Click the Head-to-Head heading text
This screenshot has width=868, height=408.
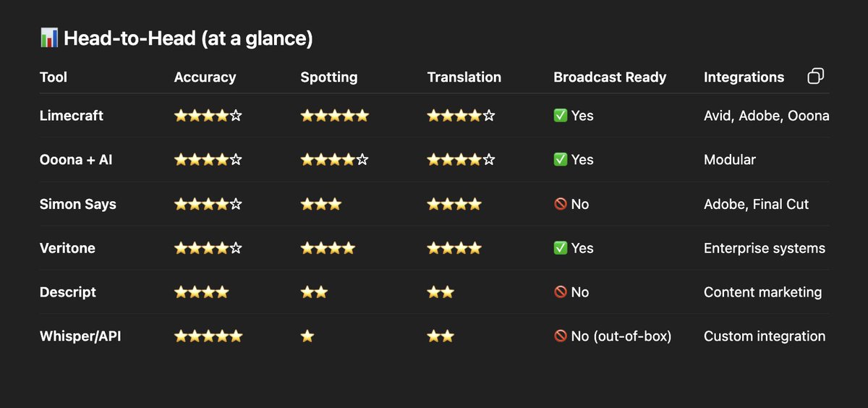pos(188,38)
